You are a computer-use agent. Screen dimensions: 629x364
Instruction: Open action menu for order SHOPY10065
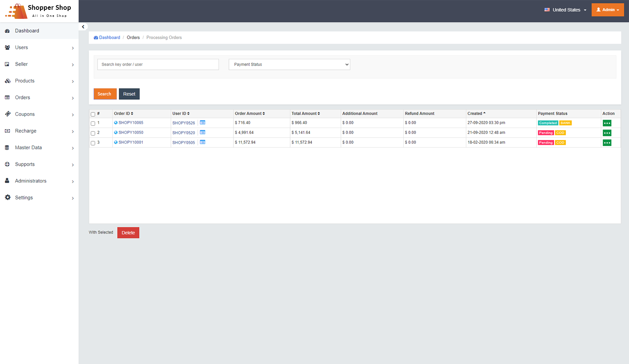click(x=607, y=123)
